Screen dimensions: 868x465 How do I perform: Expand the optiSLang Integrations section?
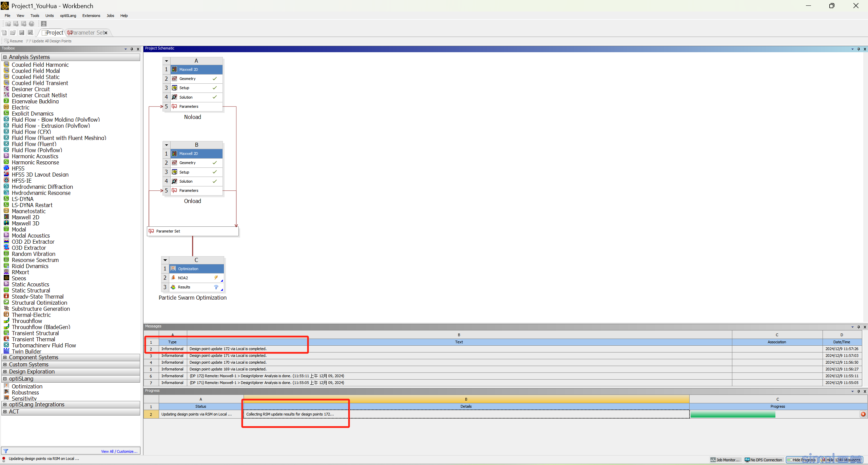click(5, 405)
